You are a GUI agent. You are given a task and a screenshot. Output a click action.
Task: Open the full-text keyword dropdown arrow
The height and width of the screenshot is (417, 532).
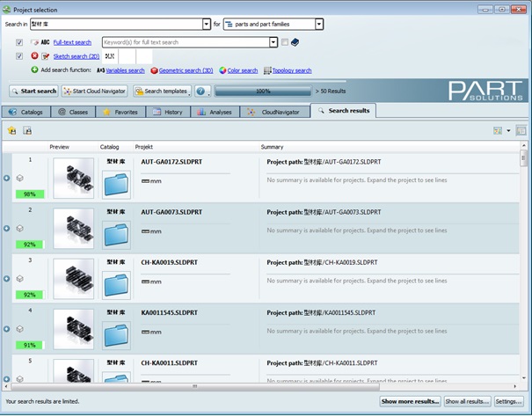coord(273,42)
